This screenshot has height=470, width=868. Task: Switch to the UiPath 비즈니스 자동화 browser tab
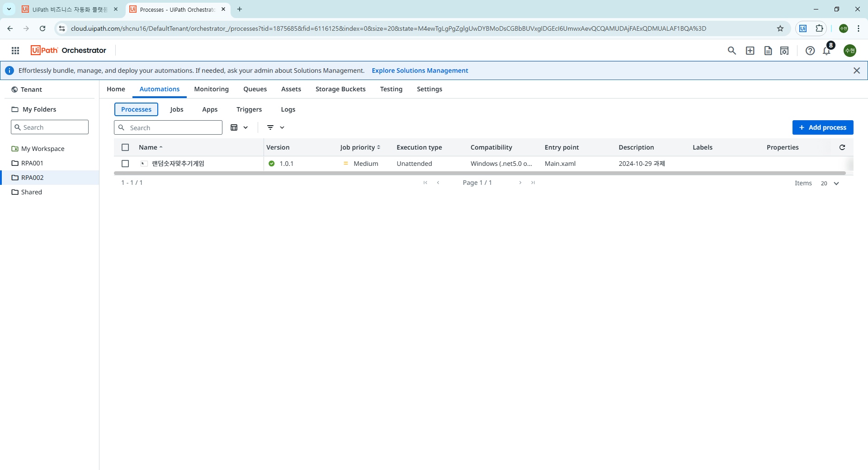click(70, 9)
